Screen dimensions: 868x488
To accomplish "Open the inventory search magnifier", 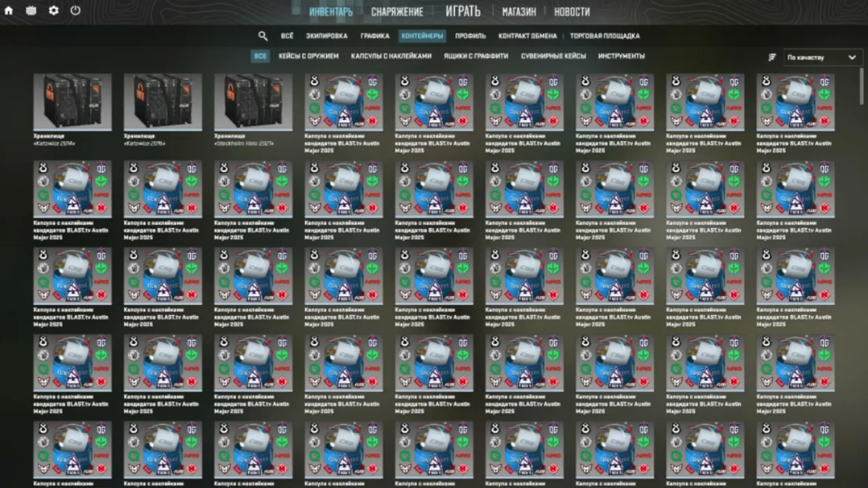I will tap(263, 36).
